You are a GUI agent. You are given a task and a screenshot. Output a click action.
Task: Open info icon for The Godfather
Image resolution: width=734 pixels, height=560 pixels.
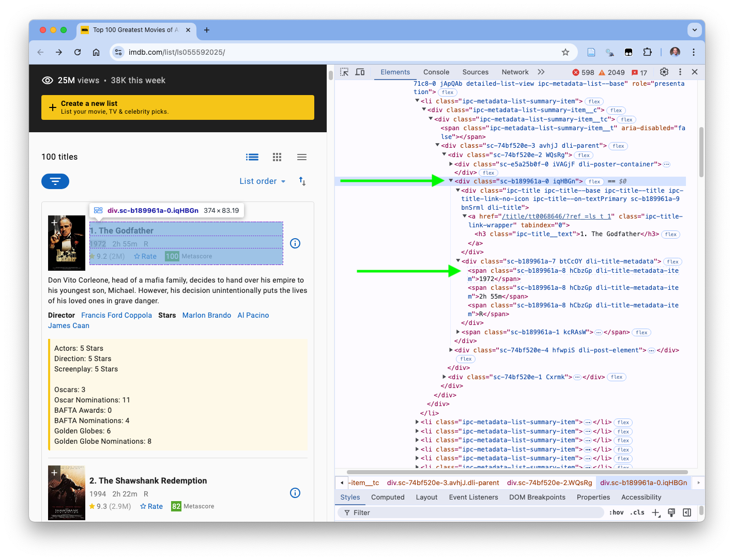295,243
